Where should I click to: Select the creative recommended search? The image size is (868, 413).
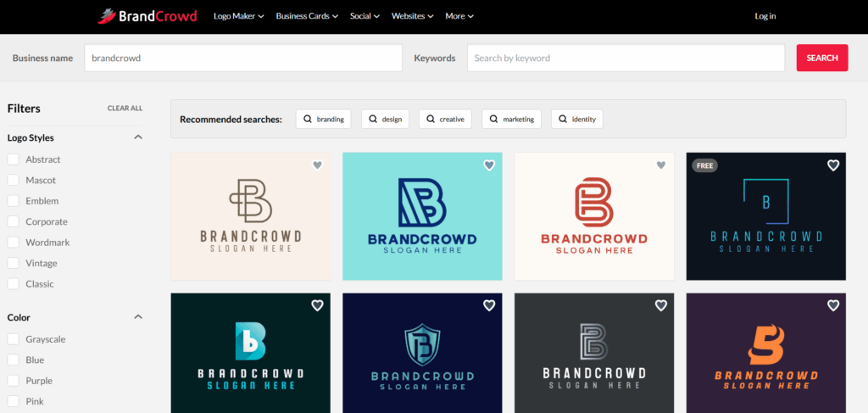click(445, 119)
